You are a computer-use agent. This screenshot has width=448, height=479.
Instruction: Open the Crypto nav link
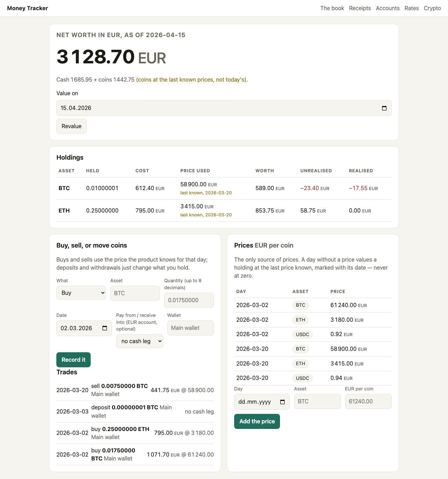(432, 8)
